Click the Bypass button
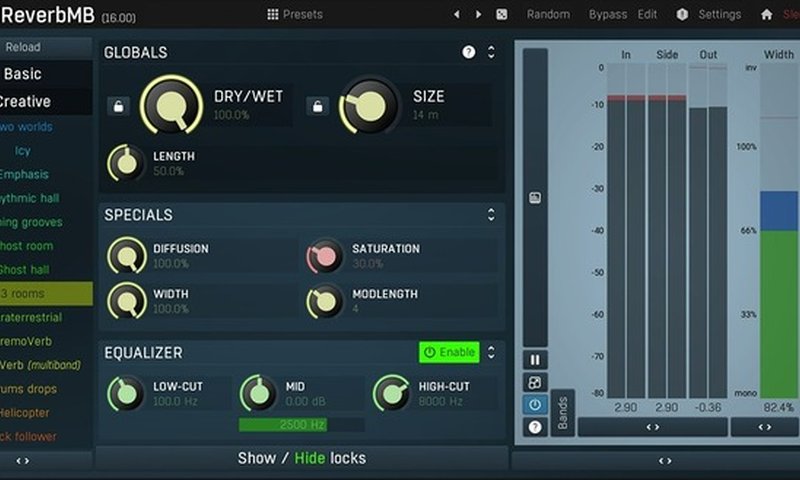 [x=607, y=14]
